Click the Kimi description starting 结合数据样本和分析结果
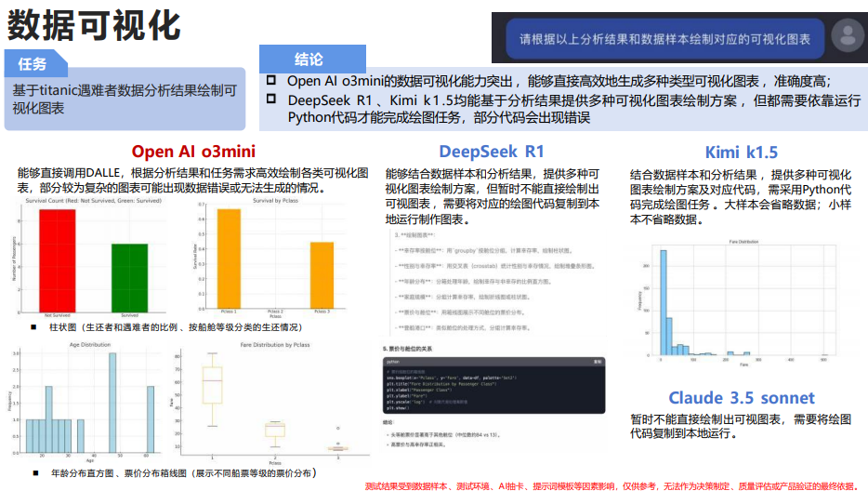This screenshot has width=868, height=491. [x=740, y=197]
